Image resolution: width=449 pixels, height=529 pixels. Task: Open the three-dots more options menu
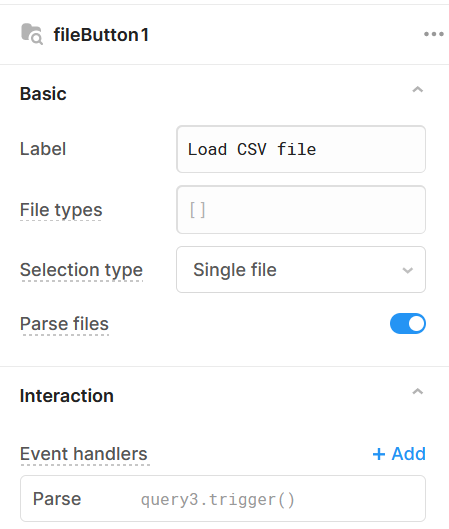[434, 34]
